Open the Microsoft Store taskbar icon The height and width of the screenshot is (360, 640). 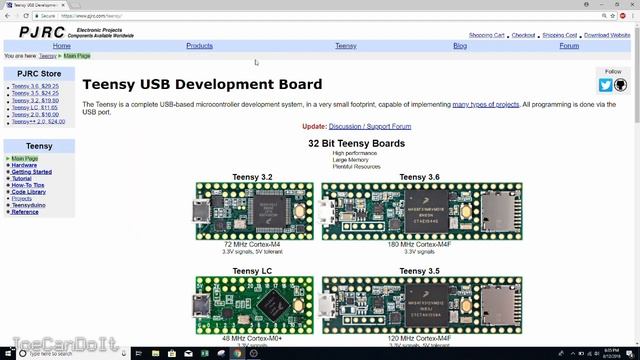172,353
